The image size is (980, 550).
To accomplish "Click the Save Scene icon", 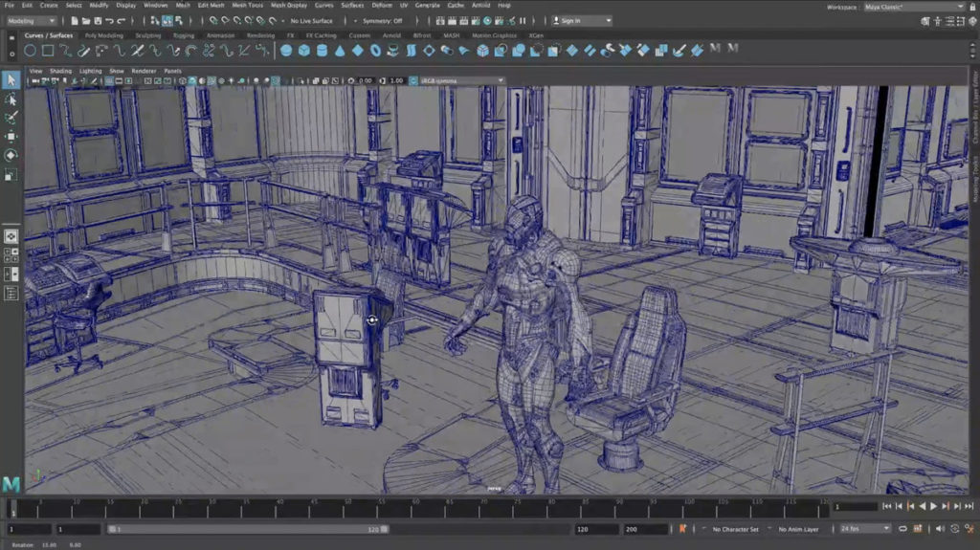I will tap(98, 21).
